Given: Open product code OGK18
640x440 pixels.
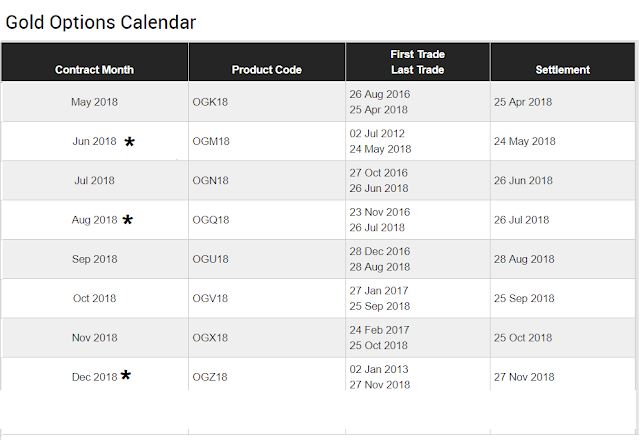Looking at the screenshot, I should (x=211, y=102).
